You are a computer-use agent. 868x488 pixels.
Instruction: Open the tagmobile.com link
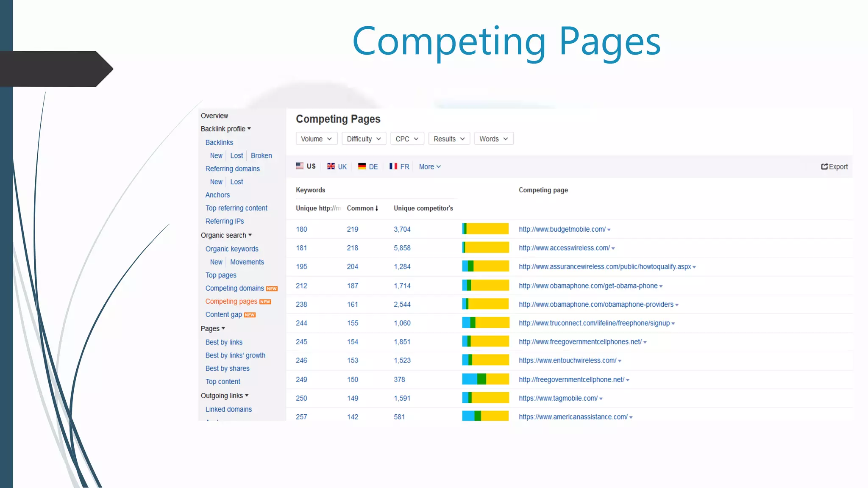coord(558,398)
